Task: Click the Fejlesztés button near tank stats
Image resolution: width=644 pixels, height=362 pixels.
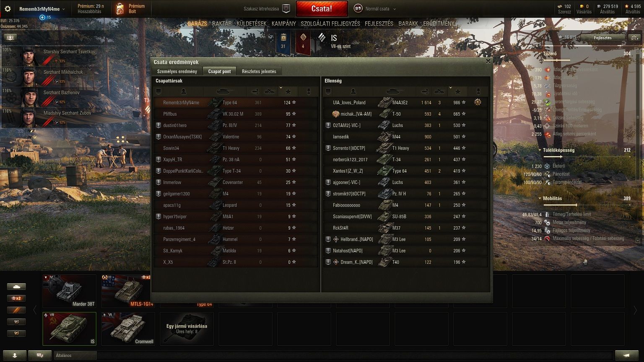Action: (602, 38)
